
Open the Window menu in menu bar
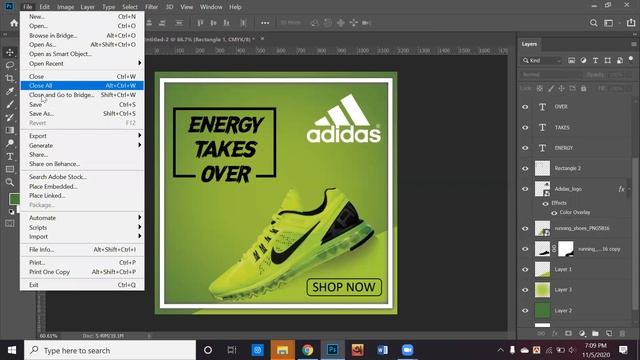pos(211,7)
